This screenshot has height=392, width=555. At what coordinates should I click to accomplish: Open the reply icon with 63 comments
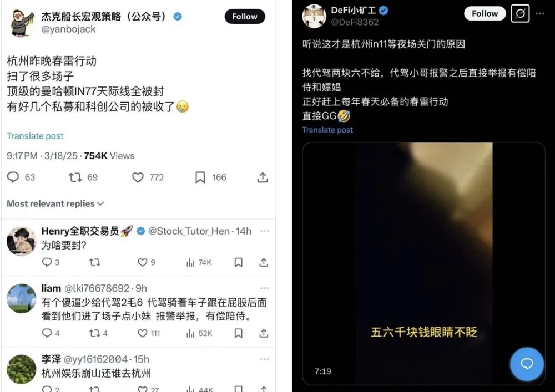pyautogui.click(x=13, y=177)
